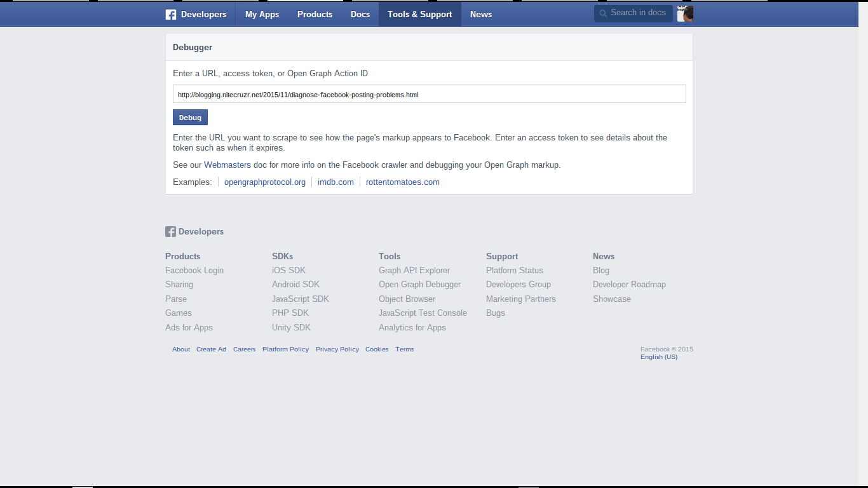This screenshot has width=868, height=488.
Task: Select the opengraphprotocol.org example
Action: [264, 182]
